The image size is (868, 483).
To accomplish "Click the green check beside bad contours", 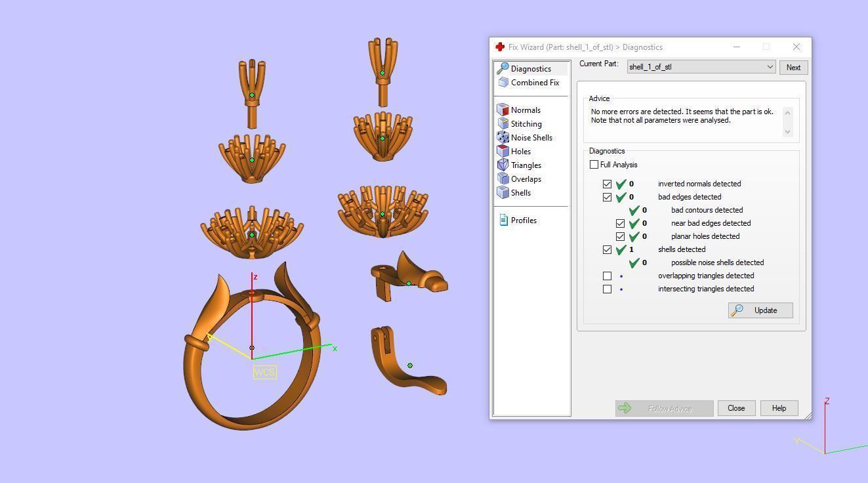I will (x=634, y=210).
